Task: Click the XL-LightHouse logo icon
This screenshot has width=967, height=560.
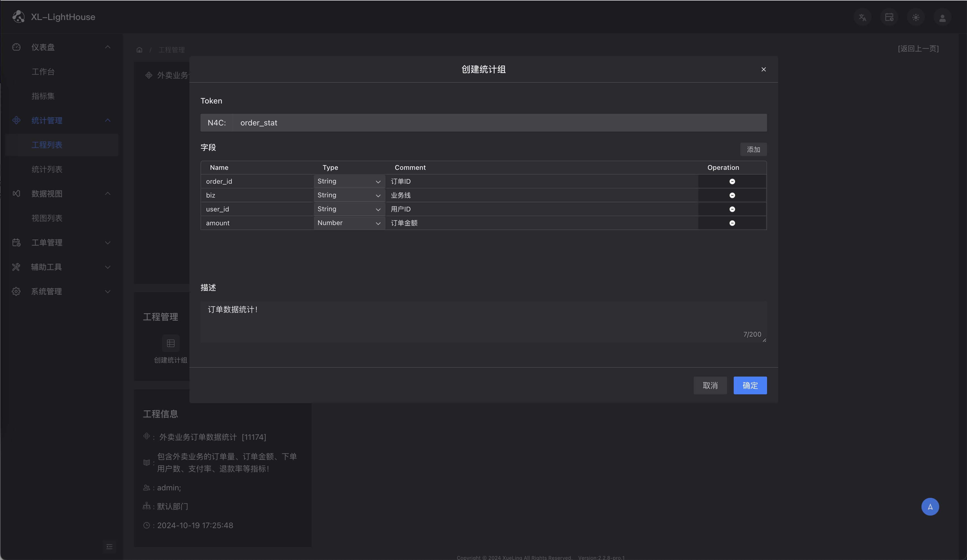Action: pos(18,16)
